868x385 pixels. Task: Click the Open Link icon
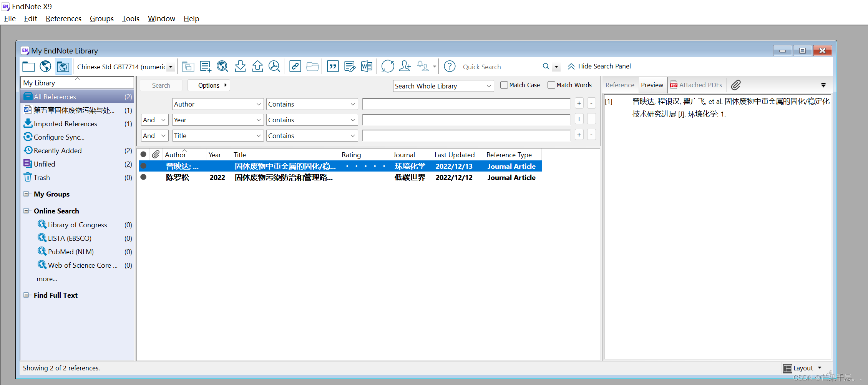coord(295,67)
